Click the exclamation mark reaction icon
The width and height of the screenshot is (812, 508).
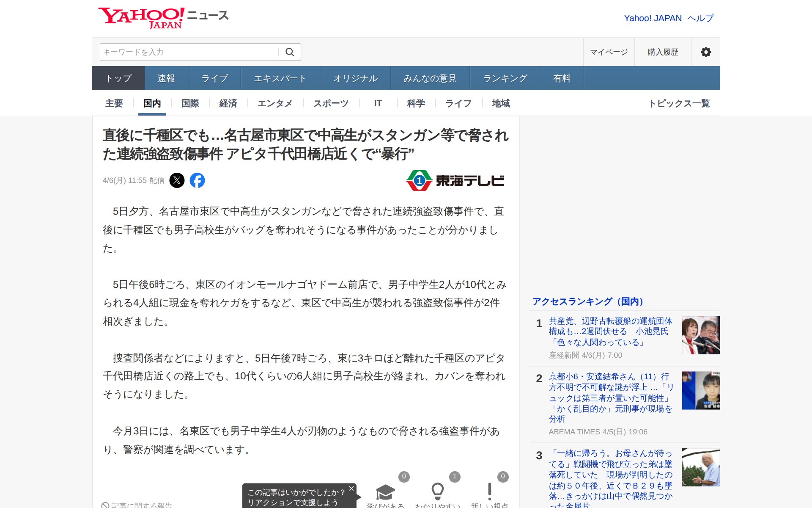tap(489, 491)
